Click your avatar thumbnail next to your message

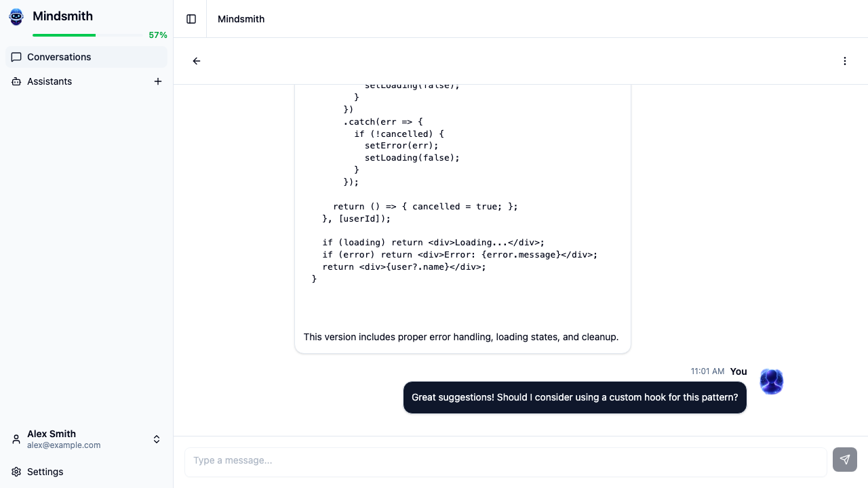coord(771,382)
